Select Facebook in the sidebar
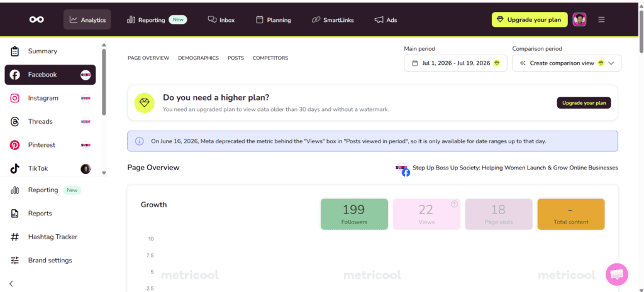Image resolution: width=644 pixels, height=292 pixels. (50, 75)
